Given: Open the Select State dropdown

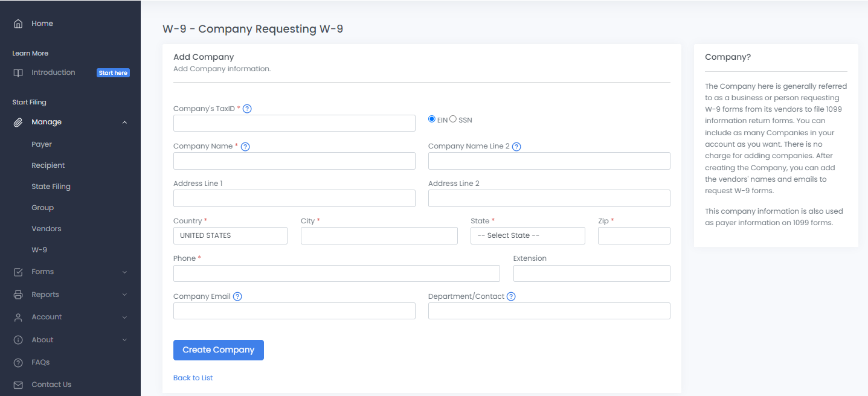Looking at the screenshot, I should [x=527, y=235].
